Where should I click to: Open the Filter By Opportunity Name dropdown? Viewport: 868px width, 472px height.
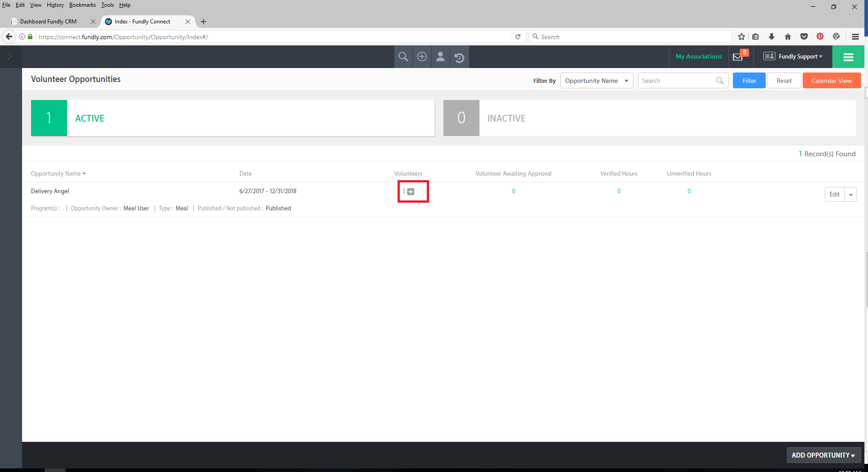pos(597,81)
